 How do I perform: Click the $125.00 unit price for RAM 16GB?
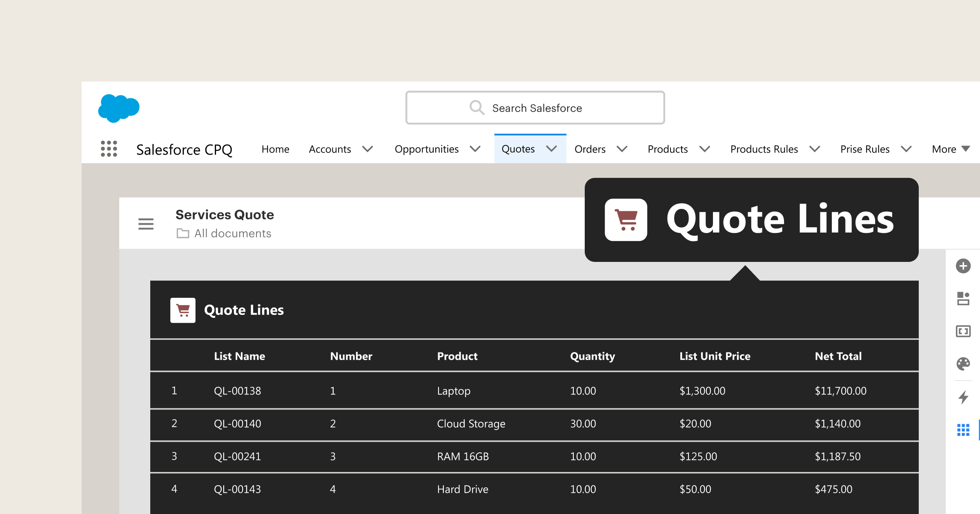click(x=698, y=456)
